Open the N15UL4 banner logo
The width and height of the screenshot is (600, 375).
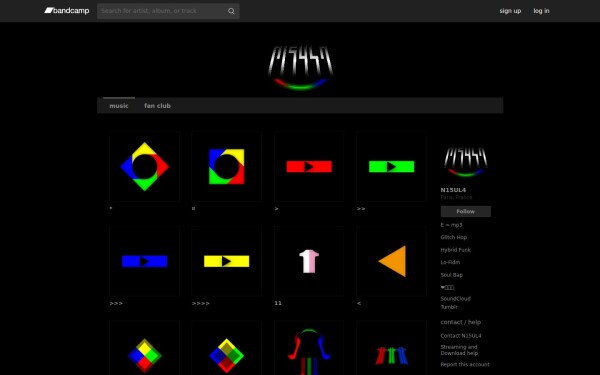[x=300, y=68]
